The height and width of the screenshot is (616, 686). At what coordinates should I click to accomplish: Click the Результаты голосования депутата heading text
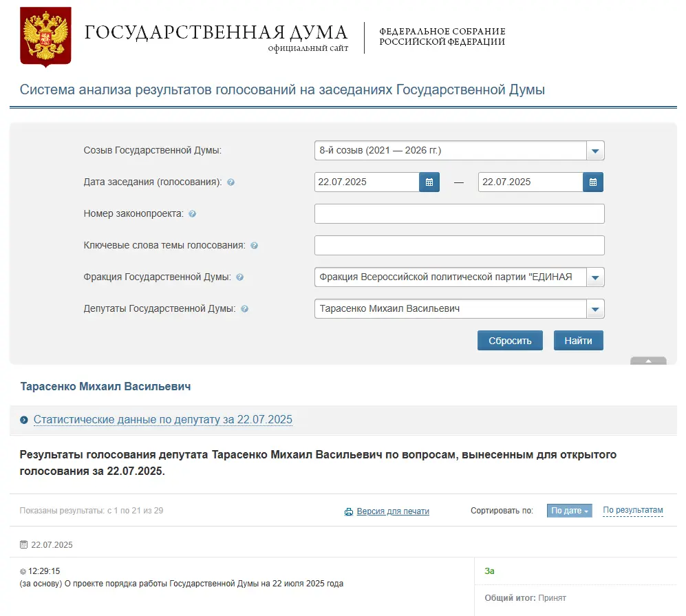(x=318, y=463)
